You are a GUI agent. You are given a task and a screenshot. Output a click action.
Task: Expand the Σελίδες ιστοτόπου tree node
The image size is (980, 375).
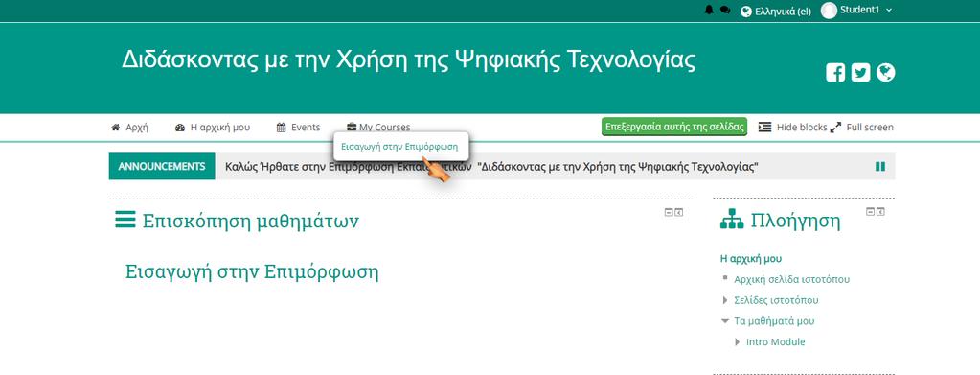coord(725,300)
